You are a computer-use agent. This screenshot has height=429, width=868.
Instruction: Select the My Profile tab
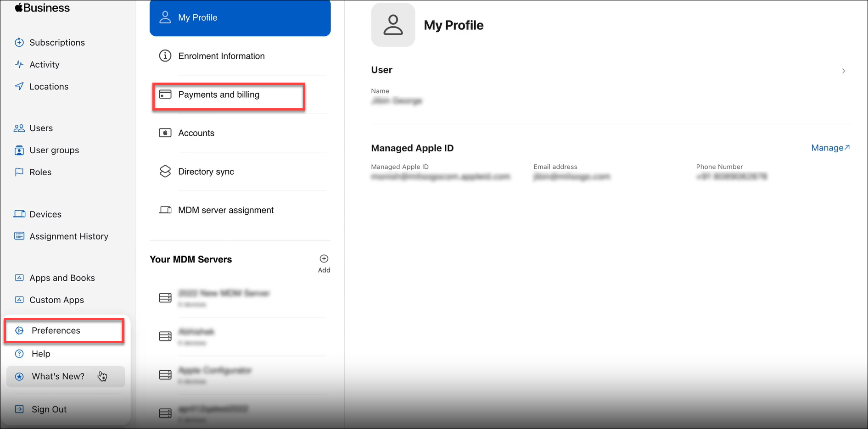pyautogui.click(x=240, y=17)
